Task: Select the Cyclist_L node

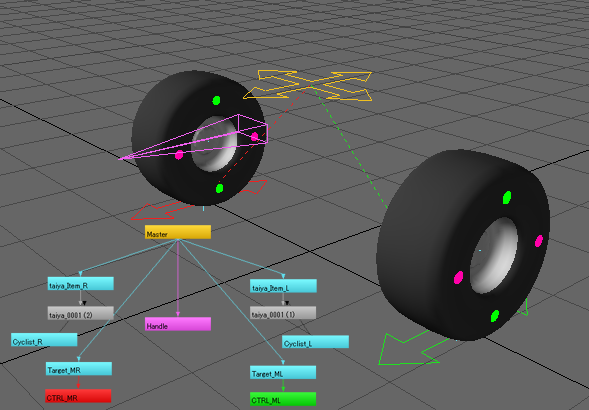Action: point(316,342)
